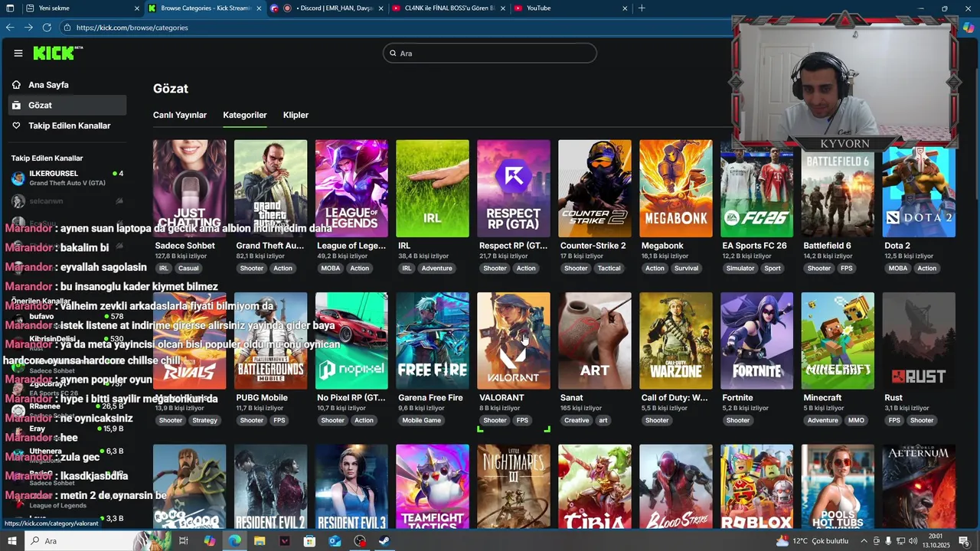
Task: Switch to the YouTube browser tab
Action: [570, 8]
